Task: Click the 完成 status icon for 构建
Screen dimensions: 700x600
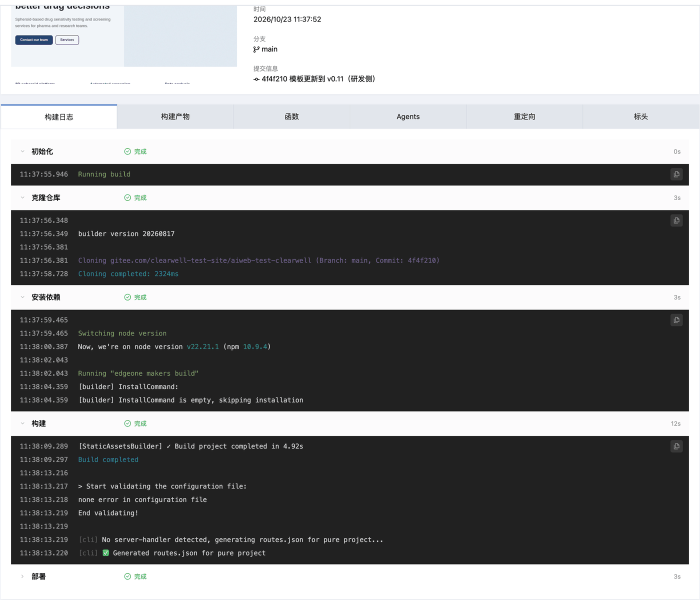Action: click(127, 423)
